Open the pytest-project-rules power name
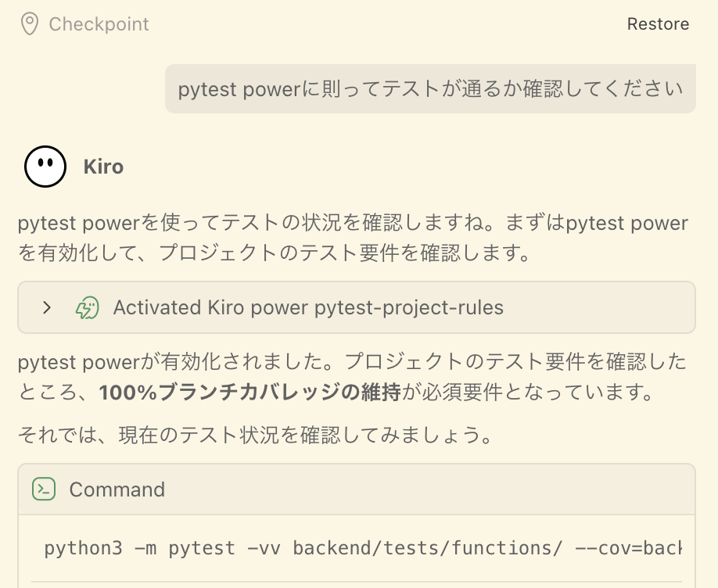The image size is (718, 588). (x=408, y=307)
